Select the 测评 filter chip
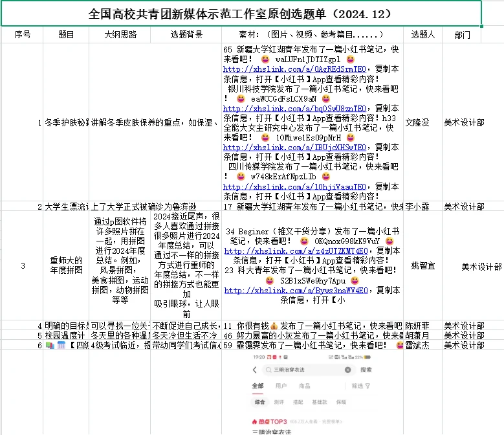 [x=279, y=402]
